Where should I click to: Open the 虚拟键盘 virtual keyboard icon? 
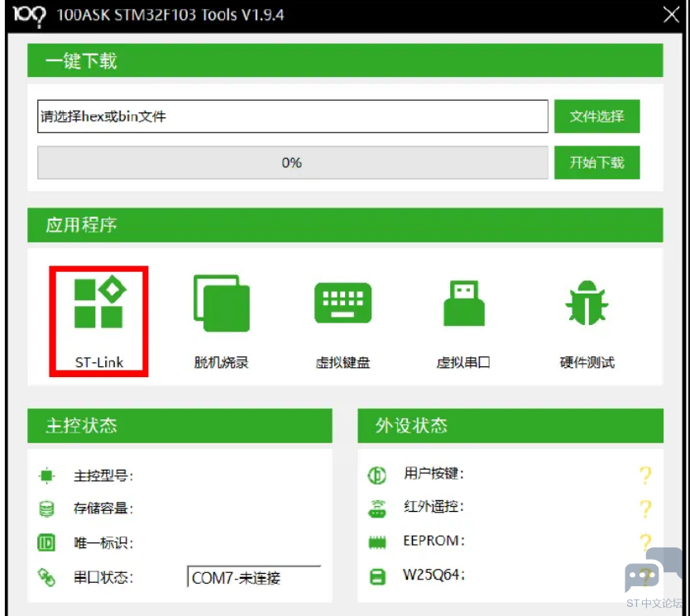(x=343, y=303)
